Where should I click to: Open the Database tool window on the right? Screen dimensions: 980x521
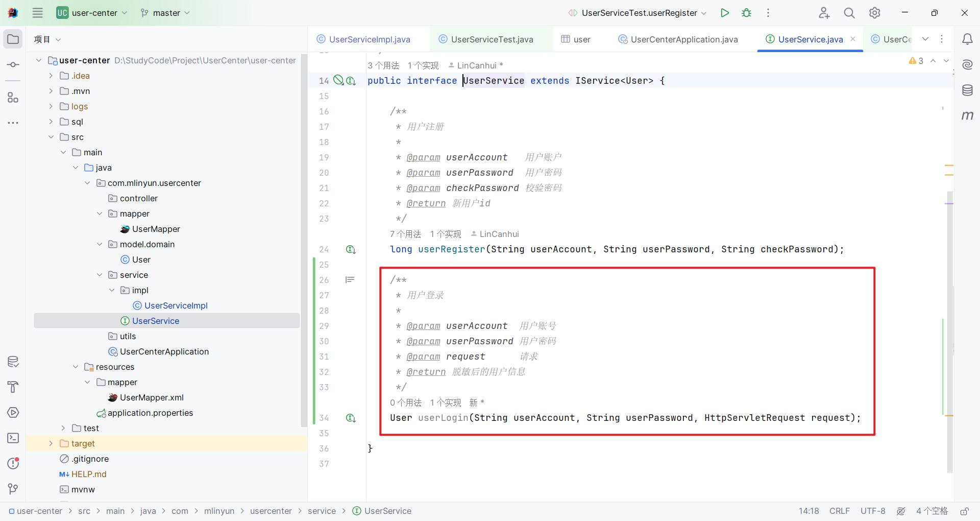(967, 90)
